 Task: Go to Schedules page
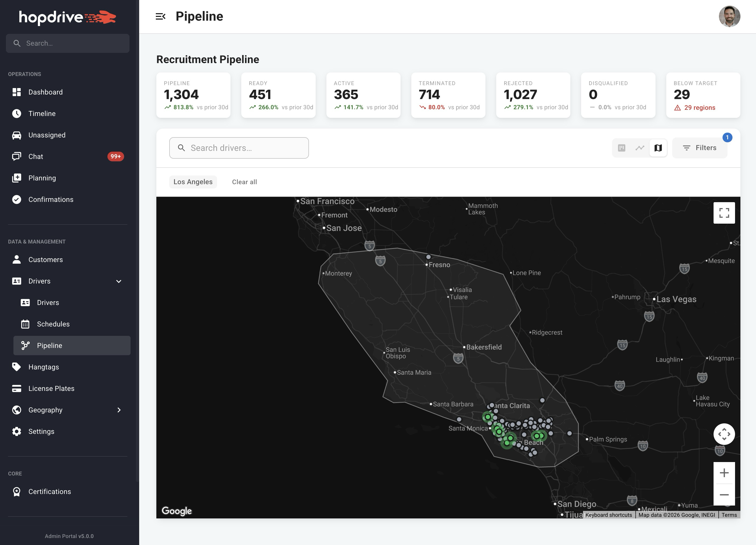click(x=53, y=324)
